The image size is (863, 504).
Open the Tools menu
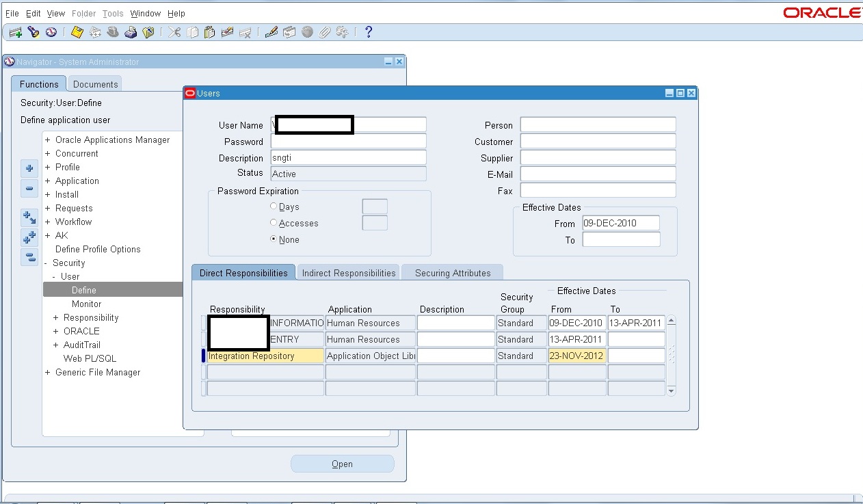112,13
